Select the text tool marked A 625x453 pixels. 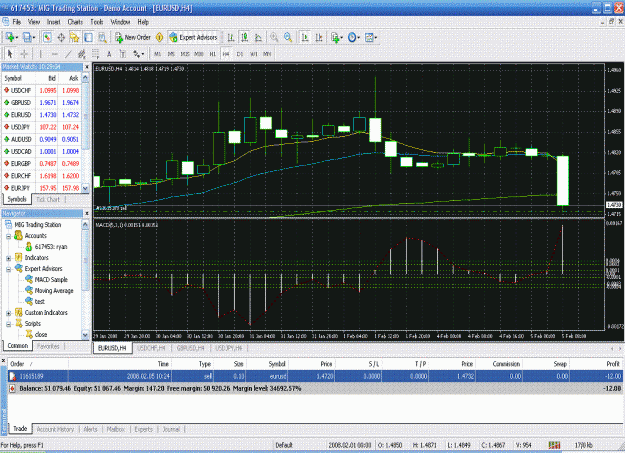[x=109, y=54]
